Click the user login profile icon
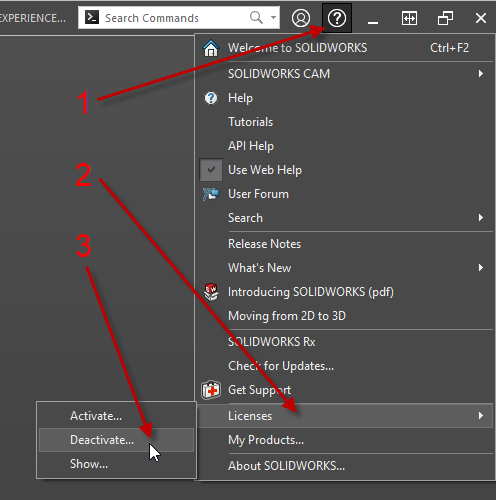Viewport: 496px width, 500px height. point(301,18)
